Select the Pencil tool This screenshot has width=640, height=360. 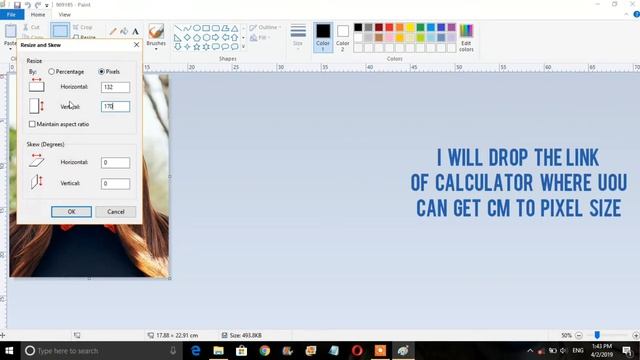click(x=113, y=31)
